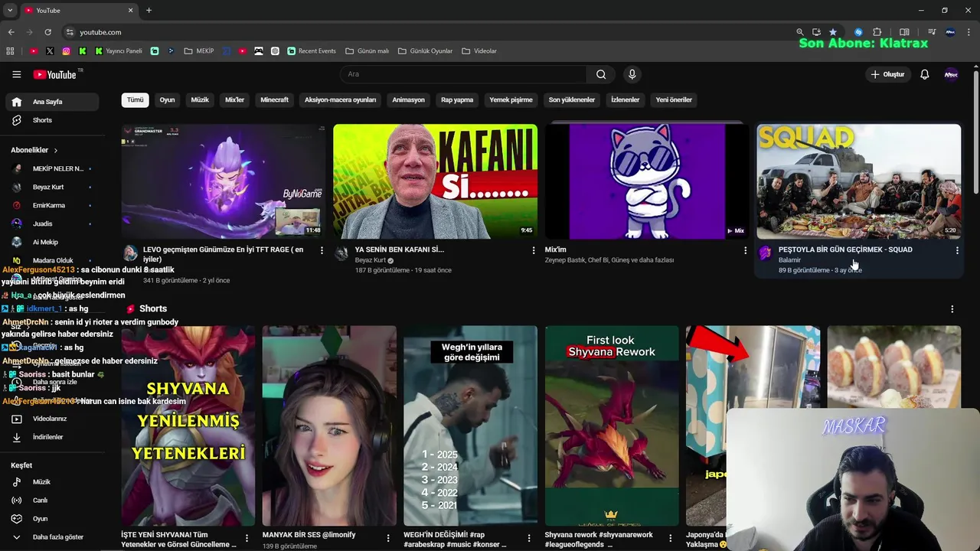
Task: Open Oyun gaming under Keşfet
Action: click(x=51, y=519)
